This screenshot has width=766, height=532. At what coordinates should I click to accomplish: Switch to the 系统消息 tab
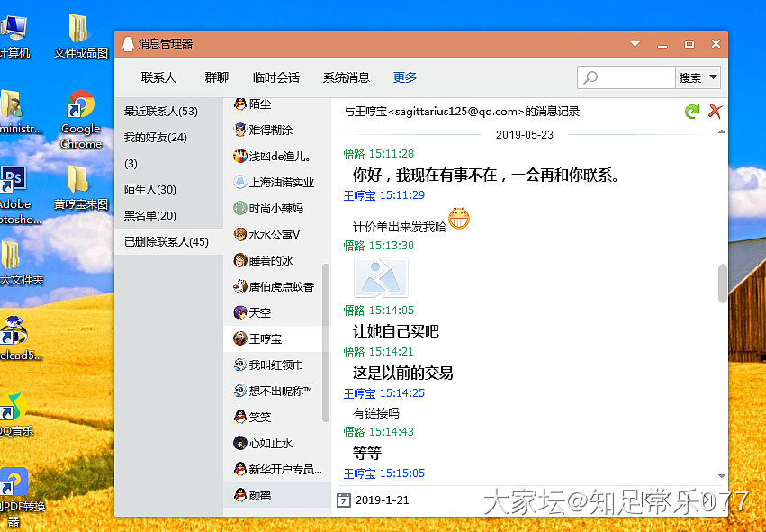click(347, 77)
